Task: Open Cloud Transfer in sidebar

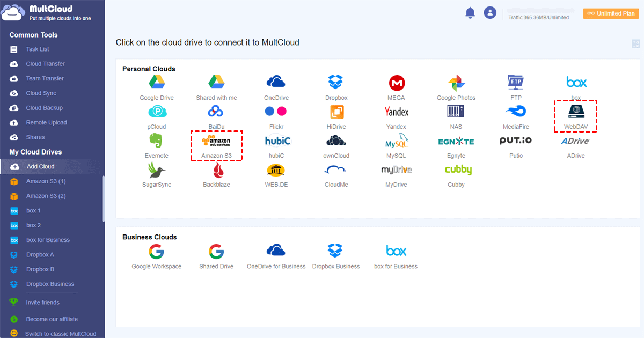Action: click(x=45, y=64)
